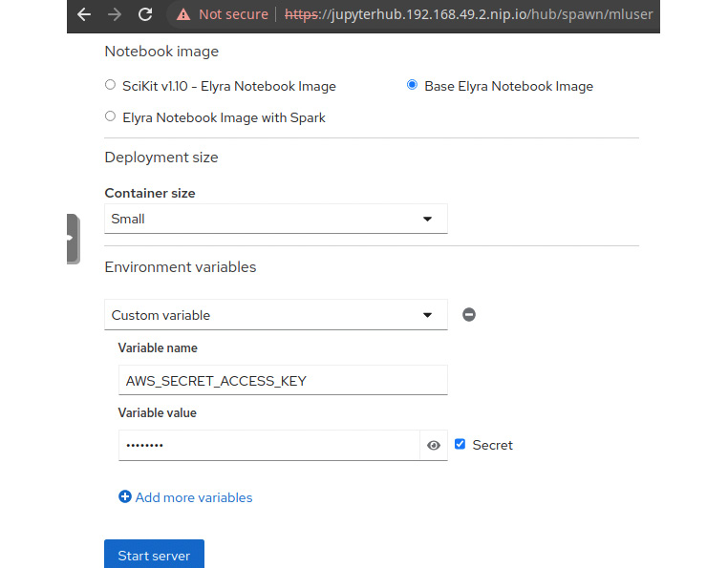This screenshot has height=568, width=728.
Task: Expand the Custom variable dropdown
Action: (275, 315)
